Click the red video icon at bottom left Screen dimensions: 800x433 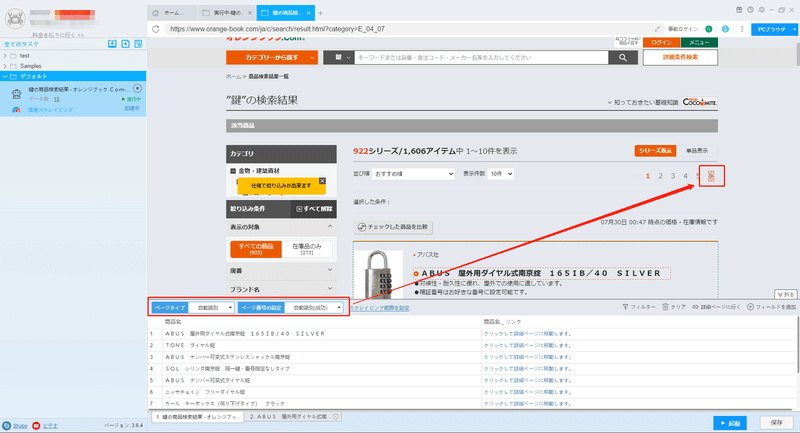pos(36,425)
